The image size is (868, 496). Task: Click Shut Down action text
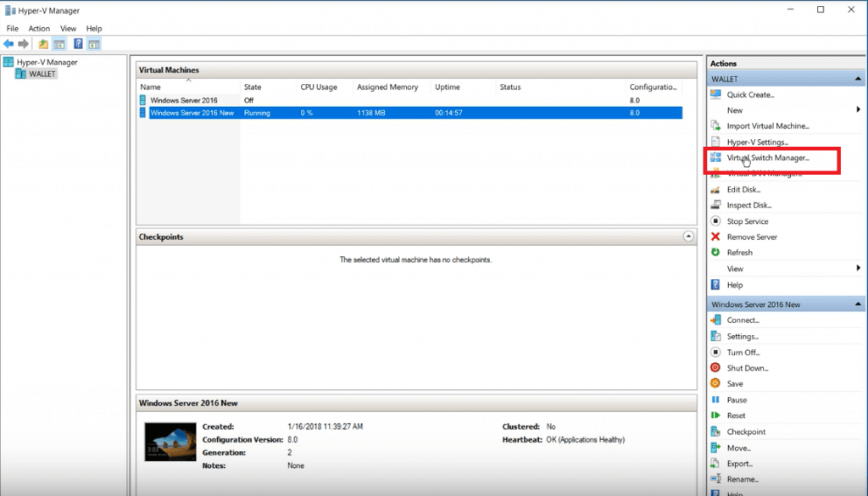[x=748, y=368]
